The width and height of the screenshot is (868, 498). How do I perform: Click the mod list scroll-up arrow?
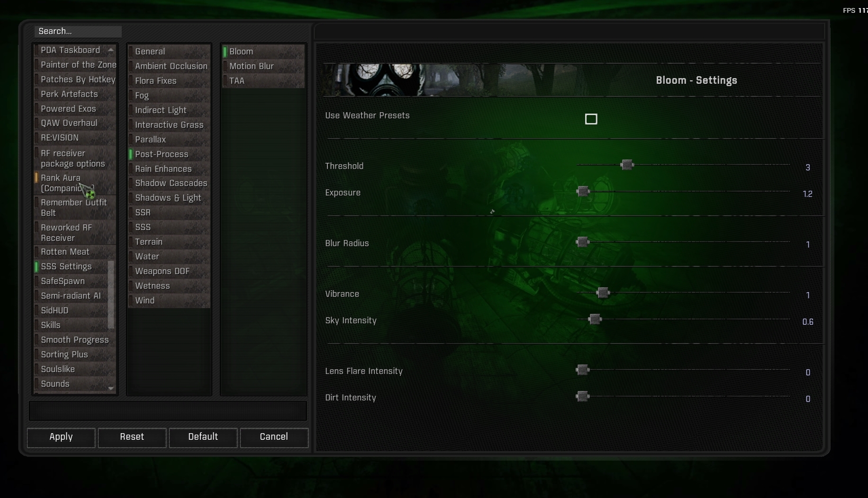(x=111, y=50)
